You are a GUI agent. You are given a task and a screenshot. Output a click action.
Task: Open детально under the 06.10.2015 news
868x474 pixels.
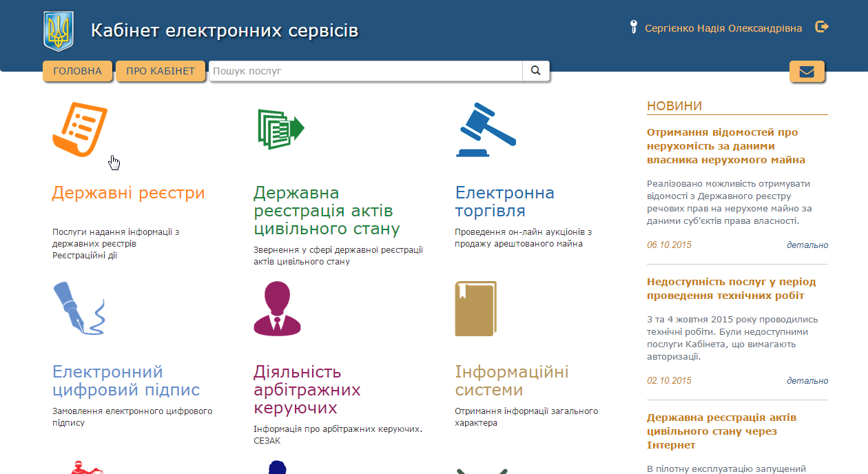[807, 245]
